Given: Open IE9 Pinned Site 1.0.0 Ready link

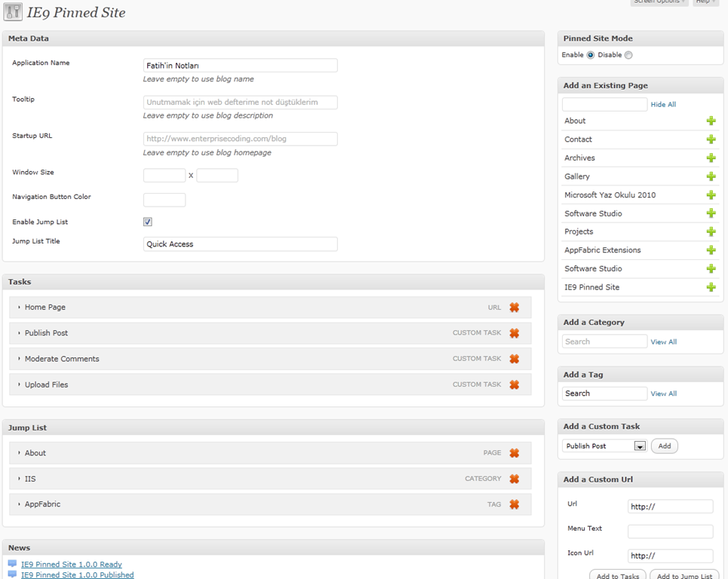Looking at the screenshot, I should pos(72,564).
